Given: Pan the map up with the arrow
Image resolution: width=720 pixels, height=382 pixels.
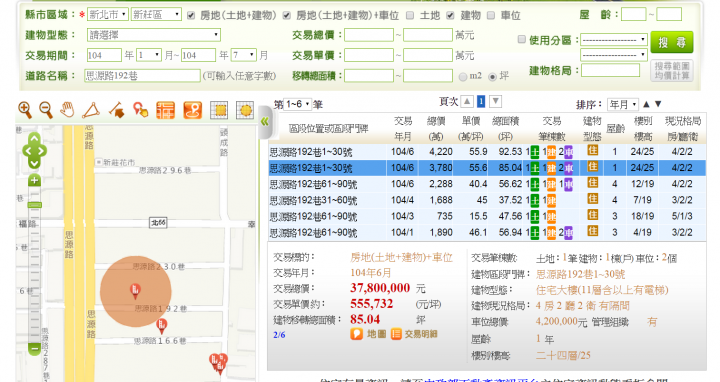Looking at the screenshot, I should pyautogui.click(x=34, y=139).
